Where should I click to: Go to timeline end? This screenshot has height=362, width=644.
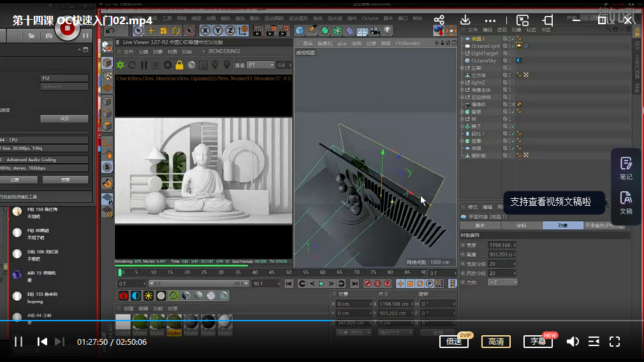click(x=355, y=284)
